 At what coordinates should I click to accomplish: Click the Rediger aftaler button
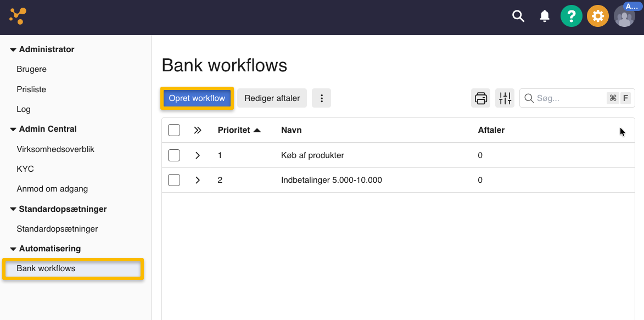(272, 98)
